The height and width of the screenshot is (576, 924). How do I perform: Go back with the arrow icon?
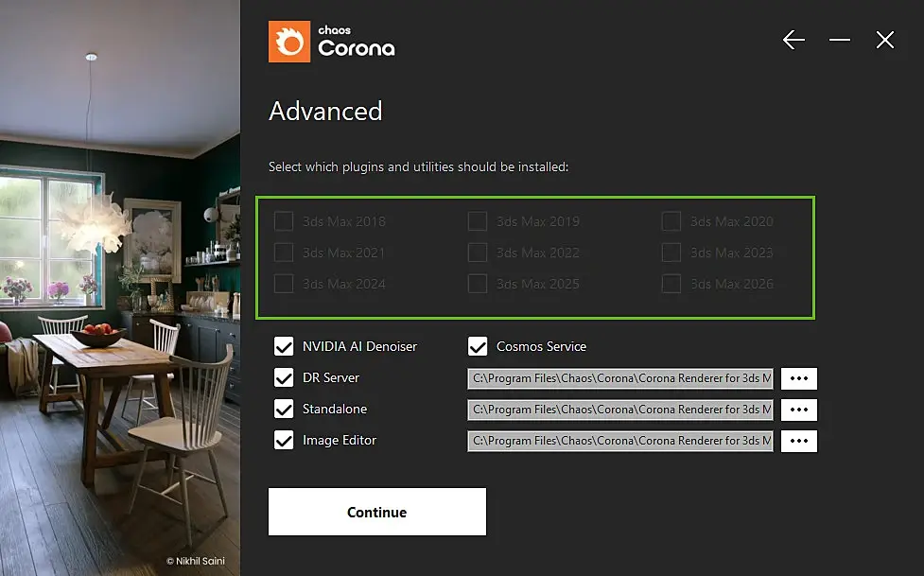[x=793, y=40]
